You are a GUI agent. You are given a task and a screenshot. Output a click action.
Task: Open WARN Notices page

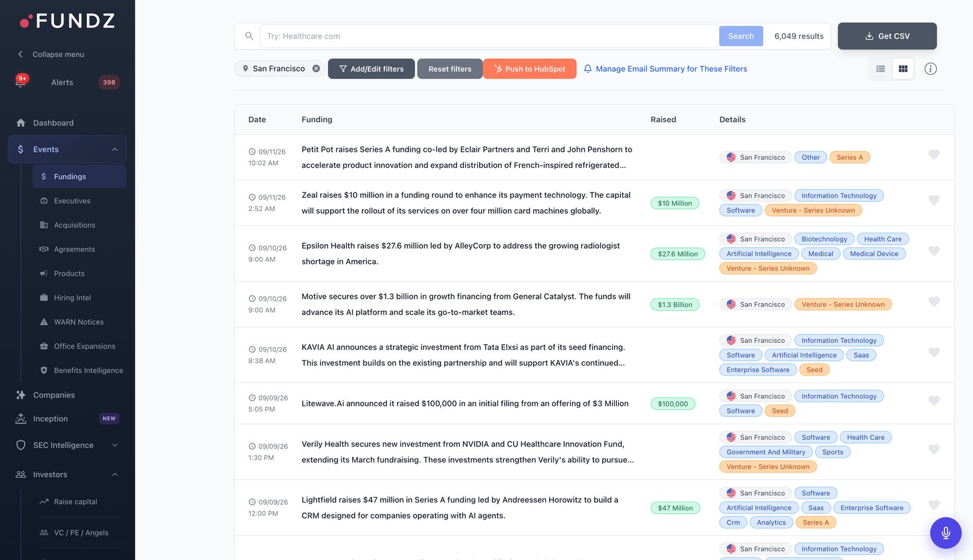[x=79, y=322]
